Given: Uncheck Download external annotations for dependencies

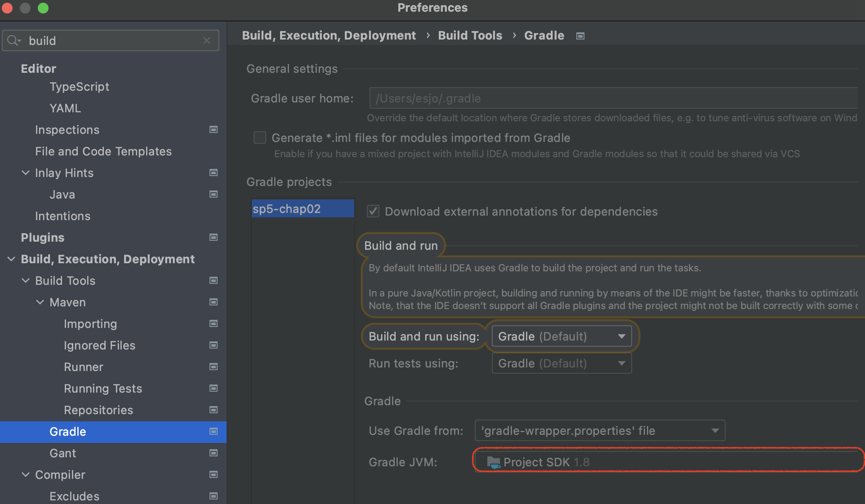Looking at the screenshot, I should pos(373,211).
